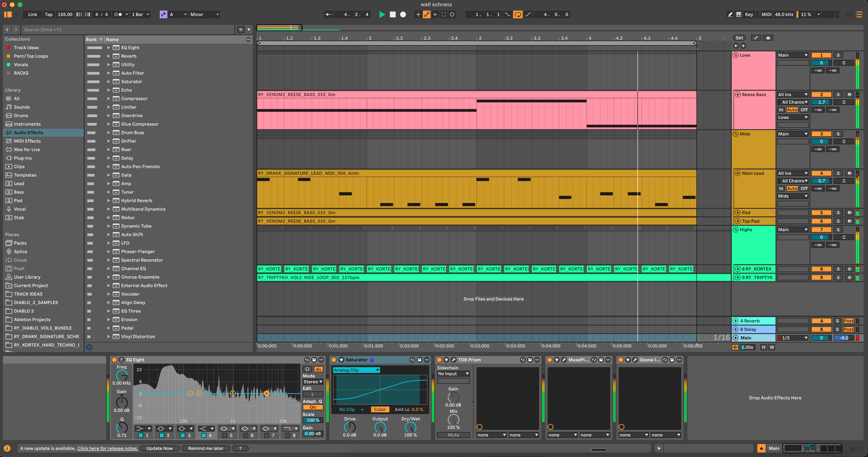
Task: Open Main Lead output Mids dropdown
Action: coord(793,196)
